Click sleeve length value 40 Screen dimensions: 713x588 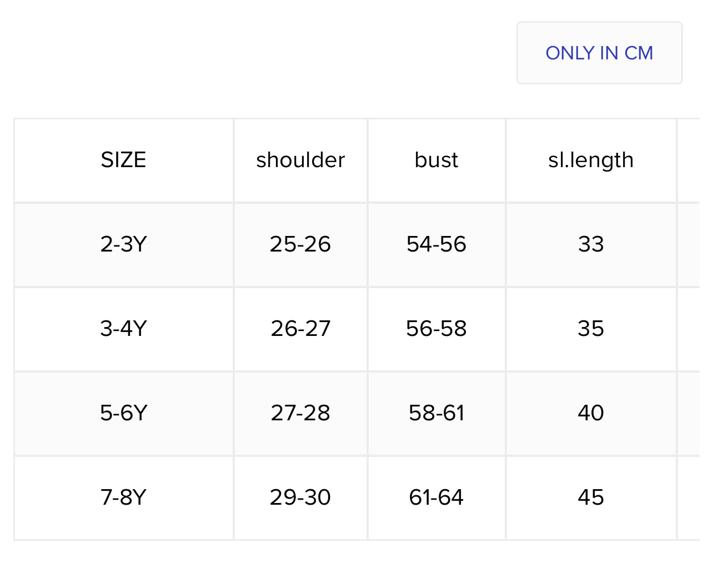(x=591, y=413)
